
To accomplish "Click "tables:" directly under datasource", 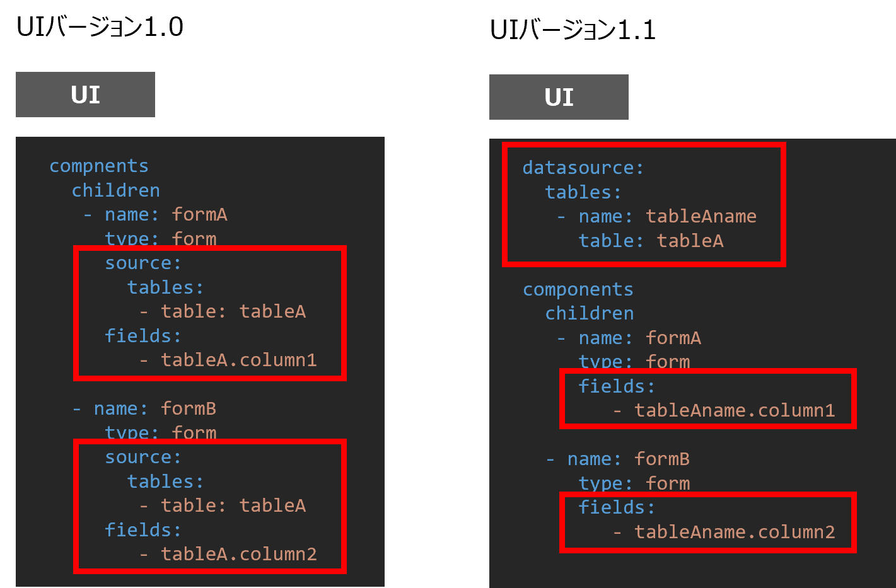I will pos(583,192).
